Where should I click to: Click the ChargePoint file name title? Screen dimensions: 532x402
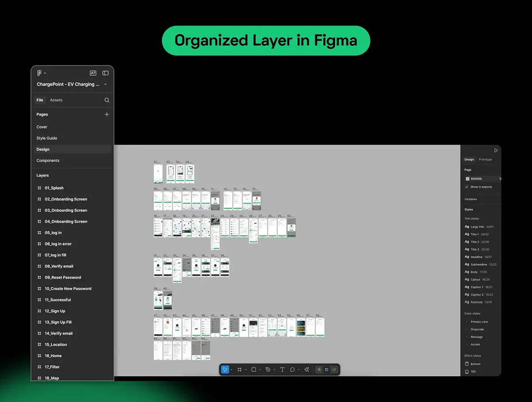click(x=68, y=84)
